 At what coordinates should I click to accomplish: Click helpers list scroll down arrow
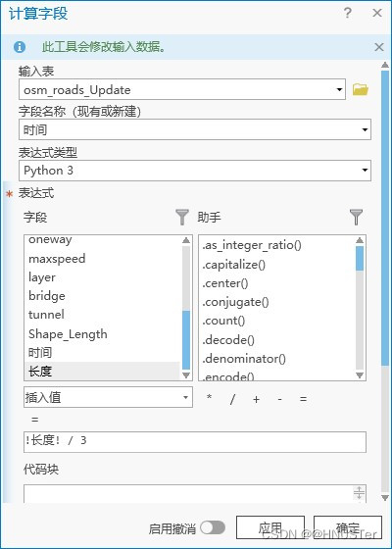[x=360, y=375]
